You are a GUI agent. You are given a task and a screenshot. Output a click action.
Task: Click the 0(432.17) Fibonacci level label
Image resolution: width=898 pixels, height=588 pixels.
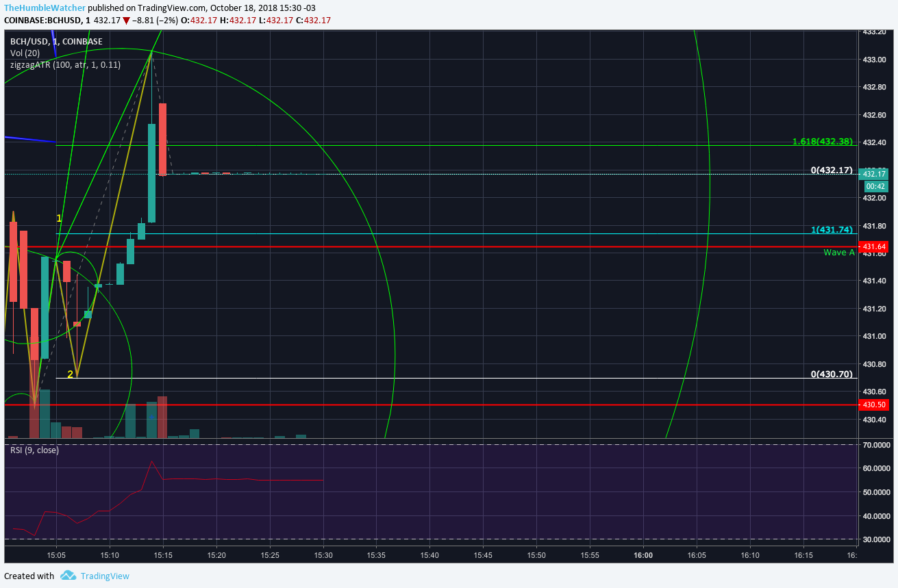point(832,170)
